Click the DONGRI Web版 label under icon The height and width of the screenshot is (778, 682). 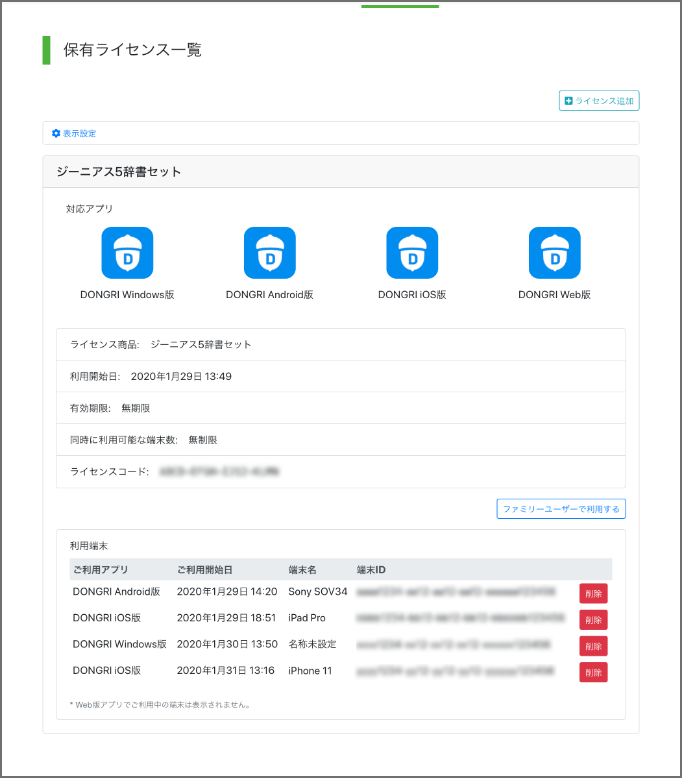(555, 295)
